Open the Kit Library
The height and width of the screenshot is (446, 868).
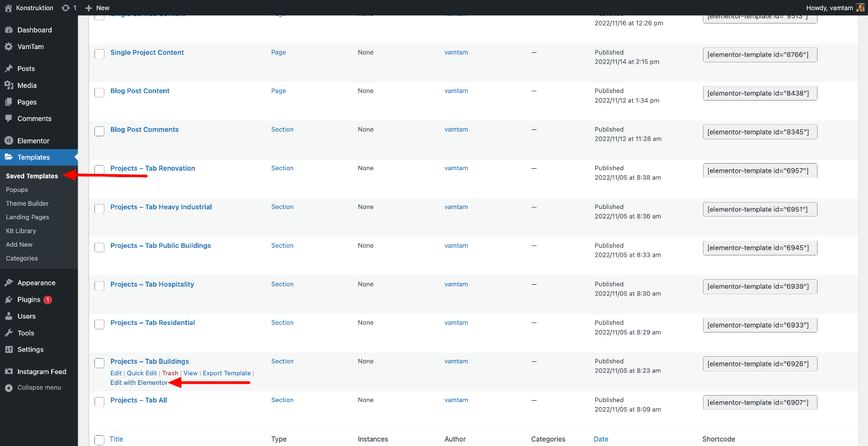click(x=21, y=231)
